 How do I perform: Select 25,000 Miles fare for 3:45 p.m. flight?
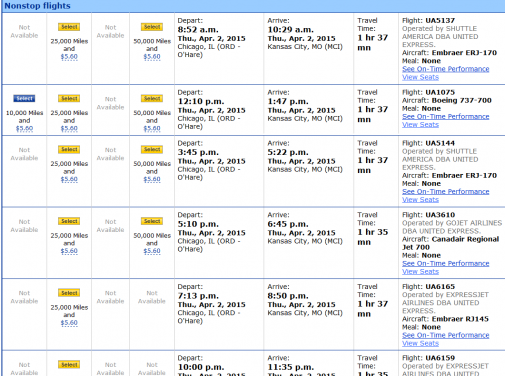click(69, 149)
